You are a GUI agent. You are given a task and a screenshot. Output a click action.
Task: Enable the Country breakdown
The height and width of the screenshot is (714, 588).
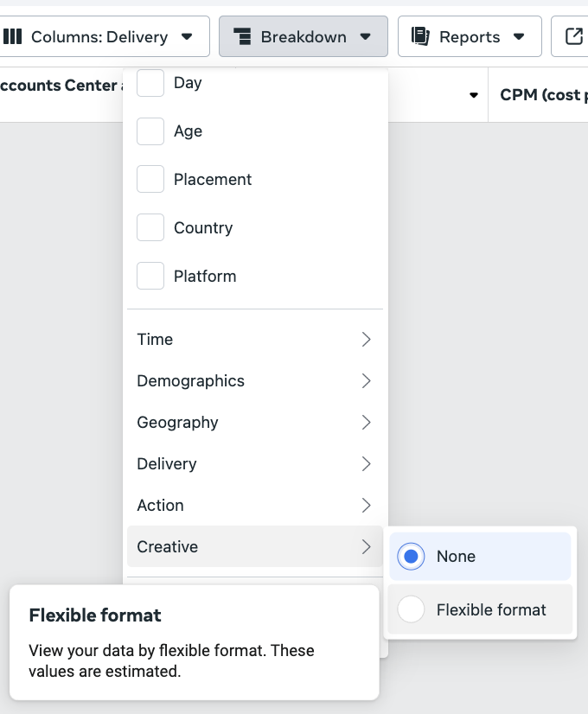point(150,227)
